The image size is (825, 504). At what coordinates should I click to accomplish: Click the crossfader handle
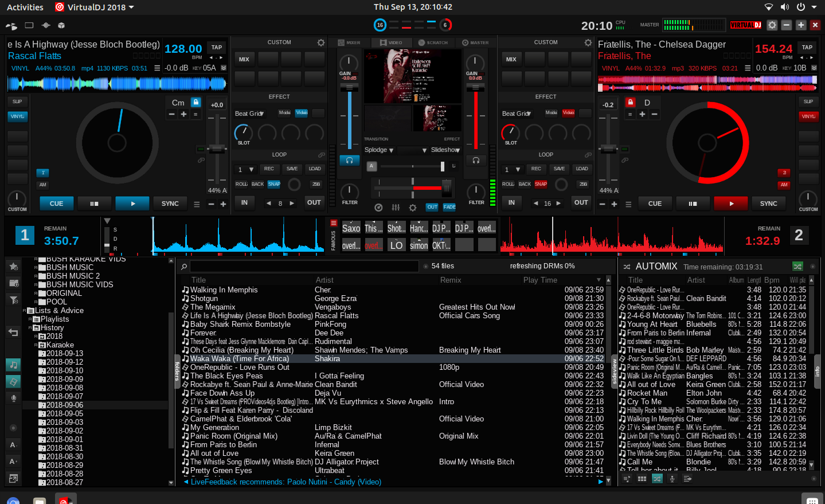click(447, 187)
